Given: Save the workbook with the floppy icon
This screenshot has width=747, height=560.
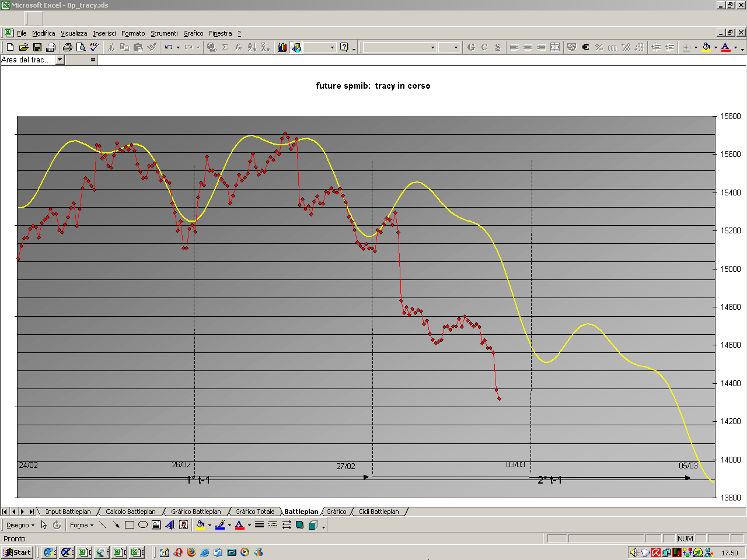Looking at the screenshot, I should [37, 47].
